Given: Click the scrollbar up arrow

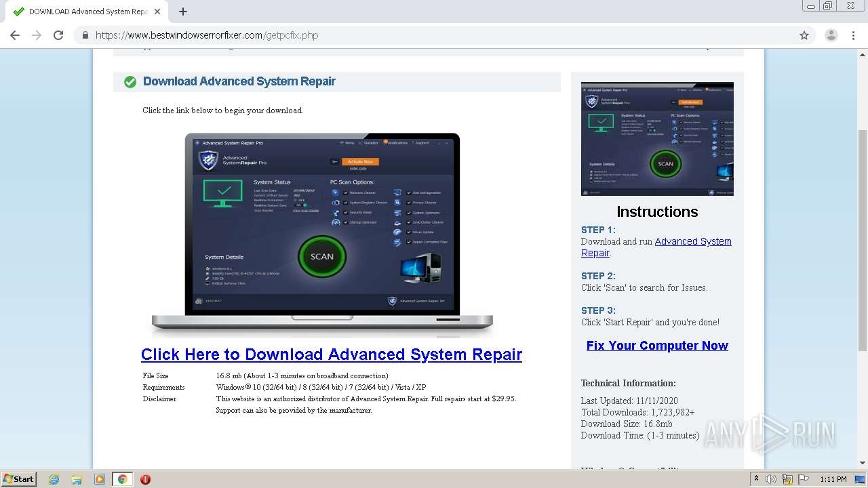Looking at the screenshot, I should pyautogui.click(x=863, y=54).
